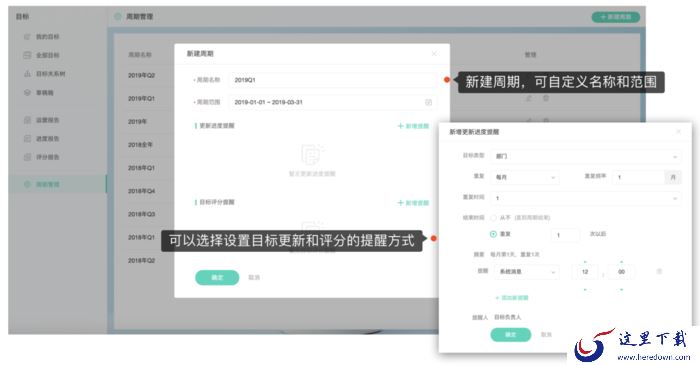Screen dimensions: 700x365
Task: Close the 新建周期 dialog with X
Action: (434, 54)
